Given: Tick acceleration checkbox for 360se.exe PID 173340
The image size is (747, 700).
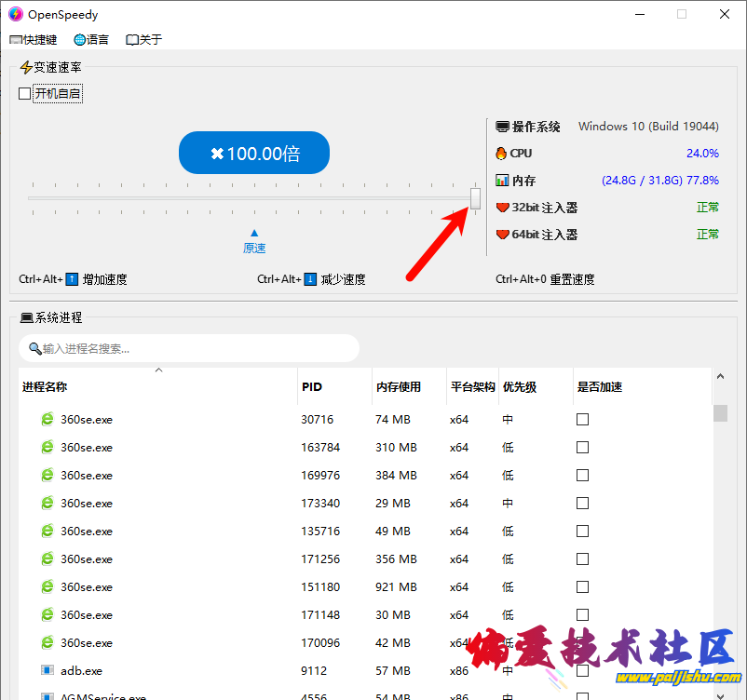Looking at the screenshot, I should coord(582,504).
